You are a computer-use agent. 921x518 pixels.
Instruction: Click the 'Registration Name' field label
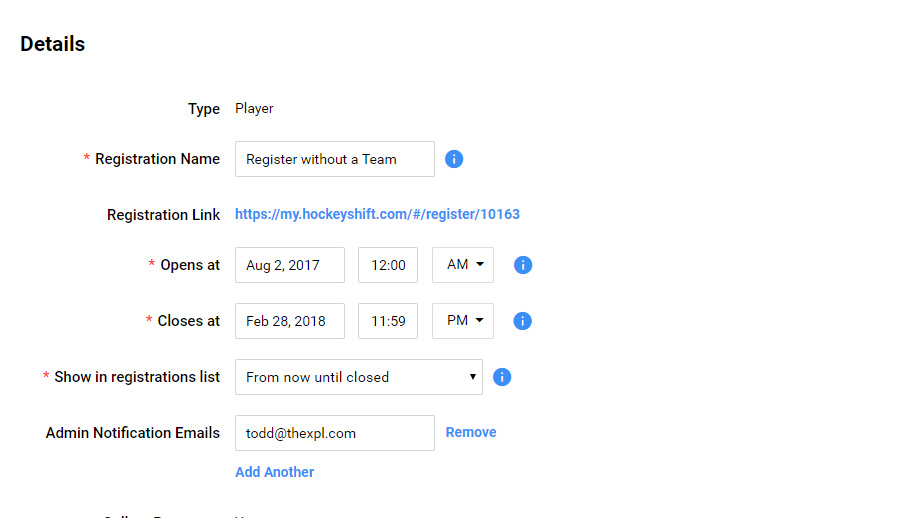pos(157,159)
